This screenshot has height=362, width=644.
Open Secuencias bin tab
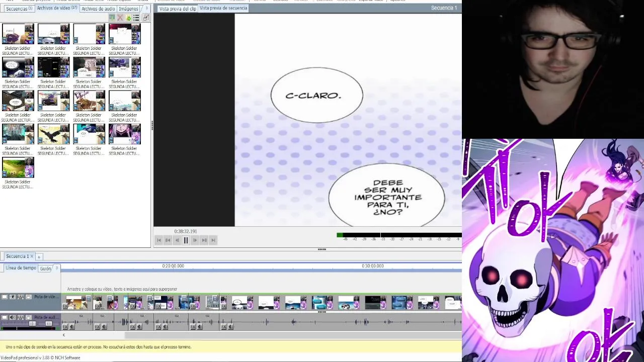[19, 9]
